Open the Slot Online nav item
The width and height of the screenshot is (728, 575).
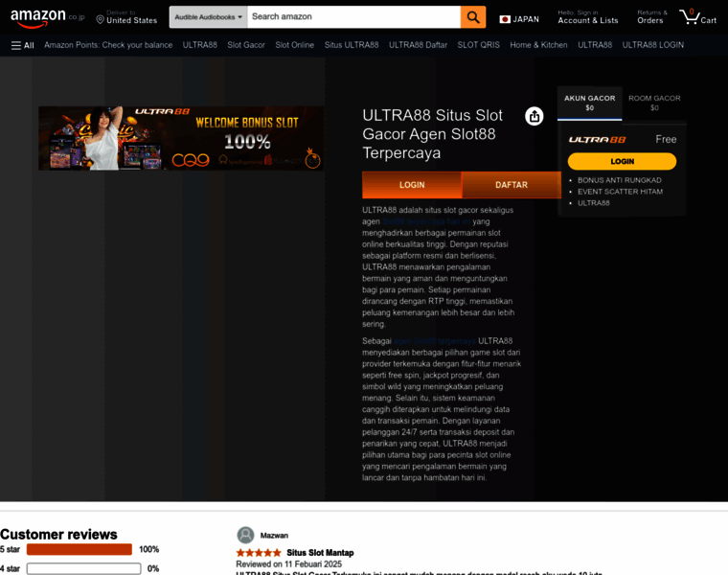click(x=294, y=45)
